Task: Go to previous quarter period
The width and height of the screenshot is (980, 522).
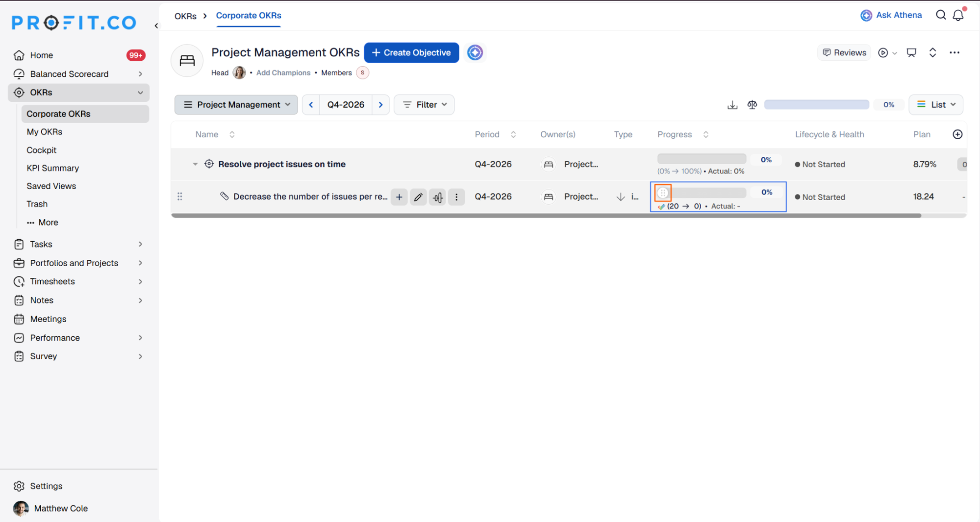Action: (311, 105)
